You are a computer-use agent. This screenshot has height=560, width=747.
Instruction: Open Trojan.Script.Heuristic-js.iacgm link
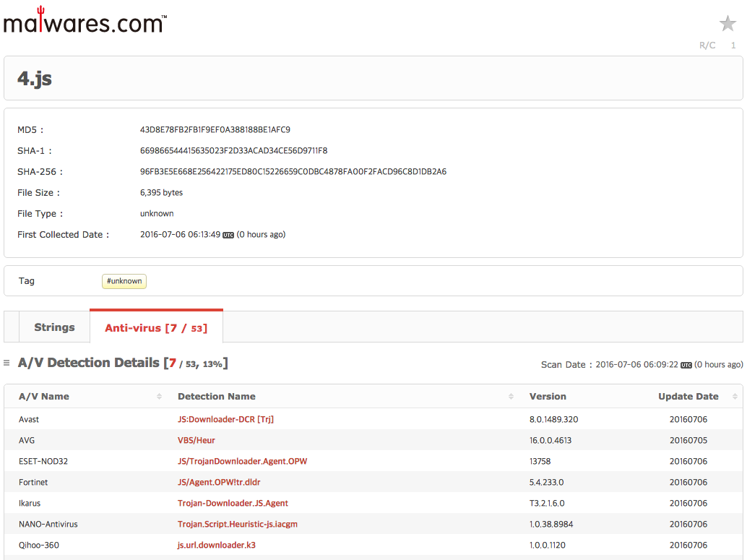click(238, 525)
